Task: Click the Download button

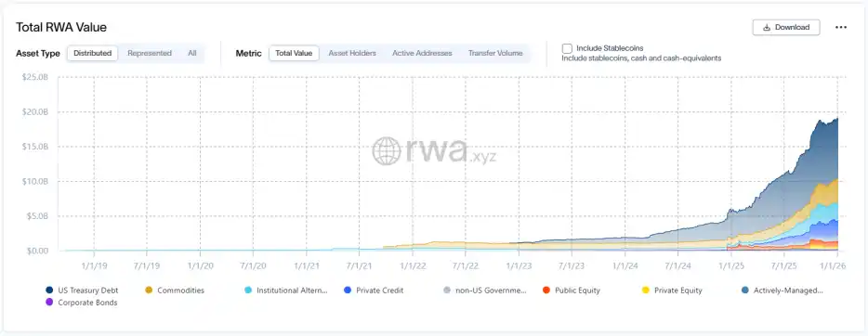Action: (x=785, y=27)
